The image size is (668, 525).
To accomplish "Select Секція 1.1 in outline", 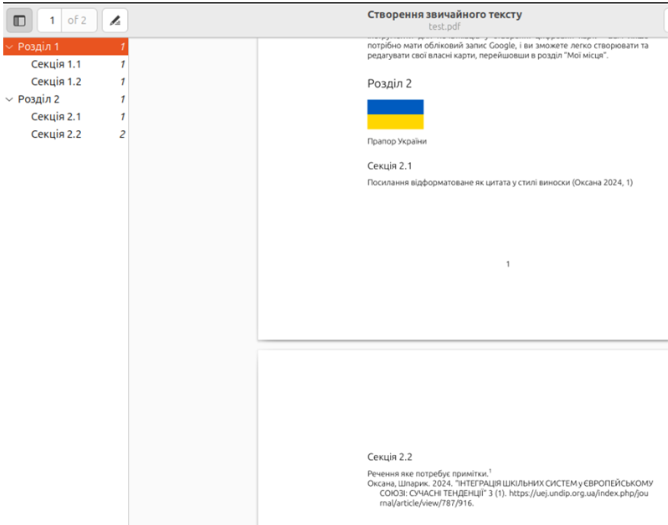I will click(x=56, y=64).
